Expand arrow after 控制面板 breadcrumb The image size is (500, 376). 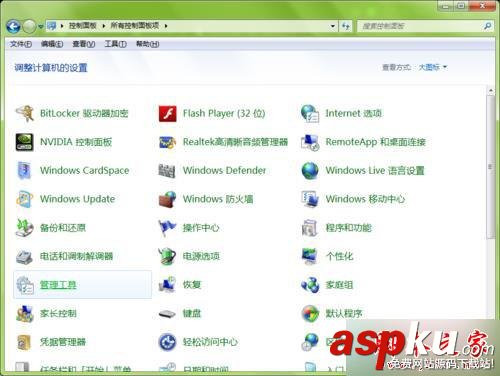pos(104,26)
